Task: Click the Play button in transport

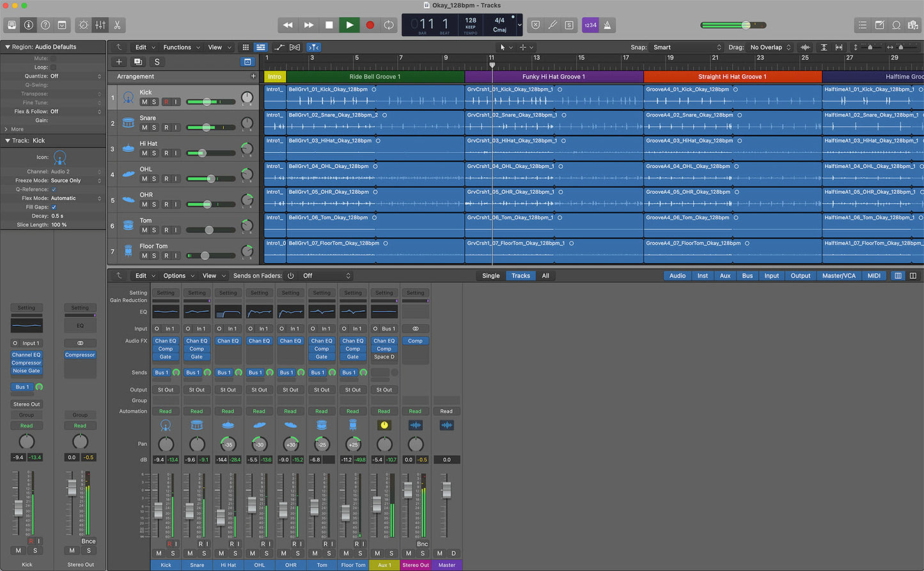Action: pos(349,25)
